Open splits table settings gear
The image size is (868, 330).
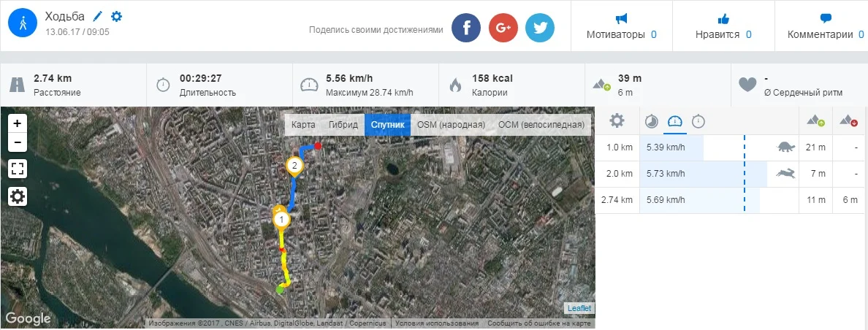tap(617, 120)
